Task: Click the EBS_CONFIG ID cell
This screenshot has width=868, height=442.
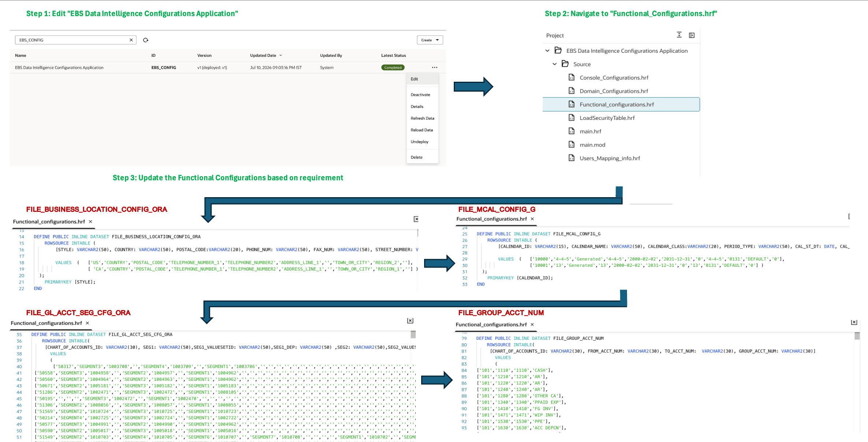Action: [x=164, y=67]
